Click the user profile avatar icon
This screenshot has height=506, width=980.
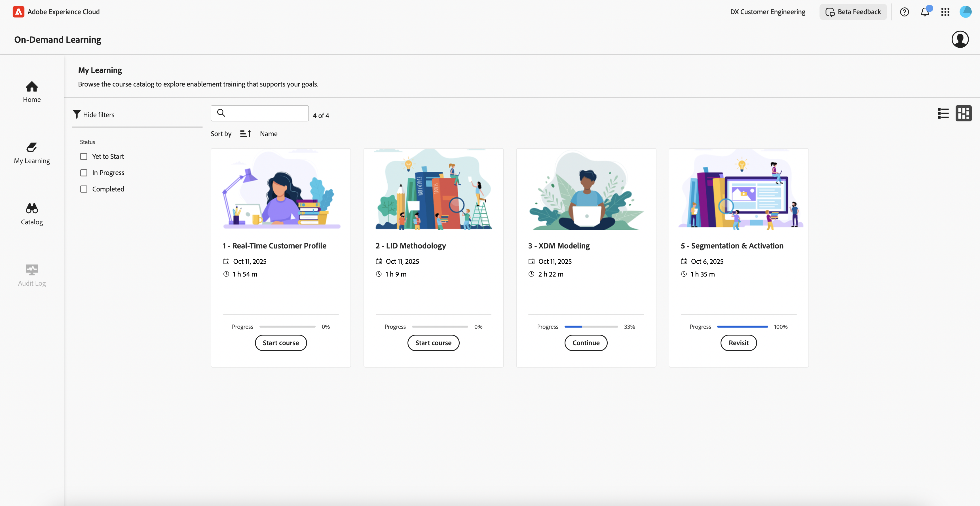960,39
